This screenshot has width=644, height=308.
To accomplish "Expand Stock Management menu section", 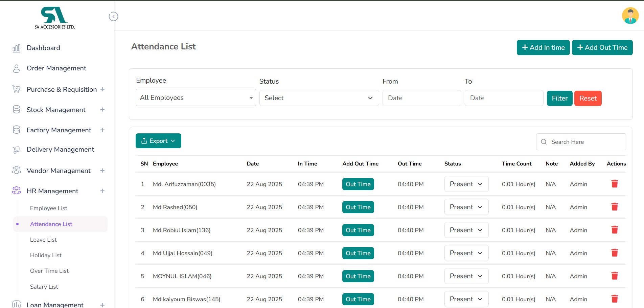I will pos(102,110).
